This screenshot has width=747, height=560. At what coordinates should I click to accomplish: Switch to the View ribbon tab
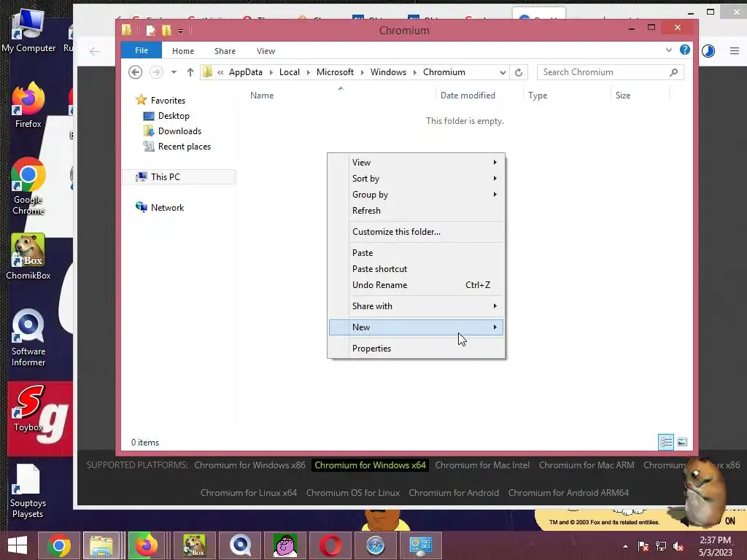click(x=266, y=51)
